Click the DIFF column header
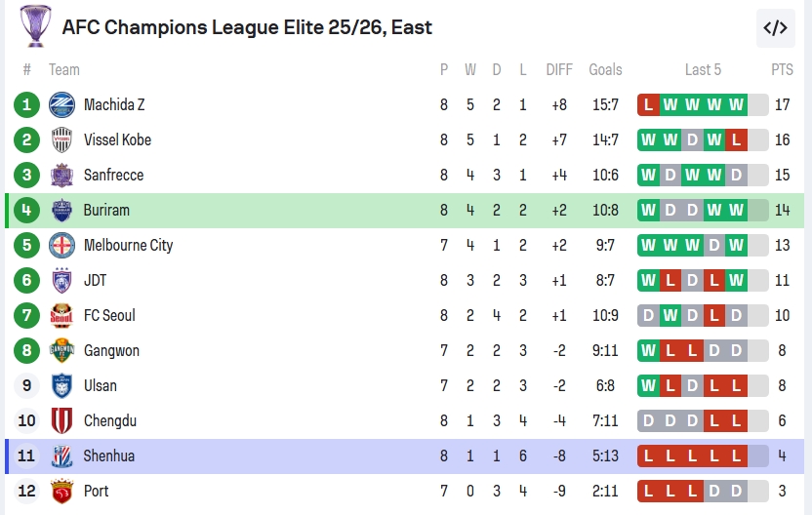 (559, 69)
